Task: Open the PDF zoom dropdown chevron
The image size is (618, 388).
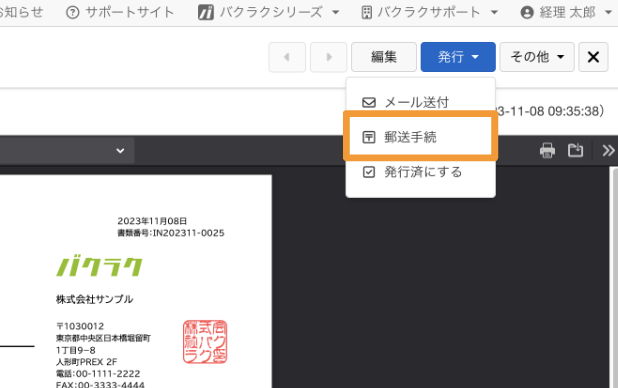Action: (x=120, y=151)
